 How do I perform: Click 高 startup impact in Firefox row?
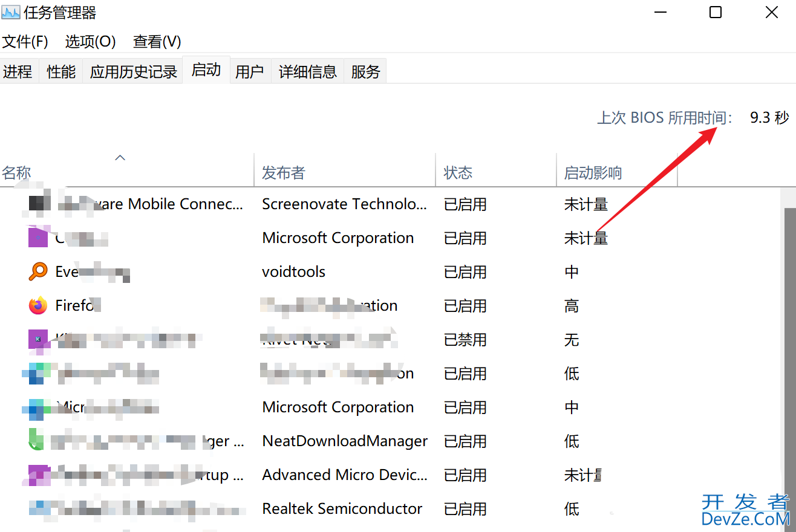(572, 306)
